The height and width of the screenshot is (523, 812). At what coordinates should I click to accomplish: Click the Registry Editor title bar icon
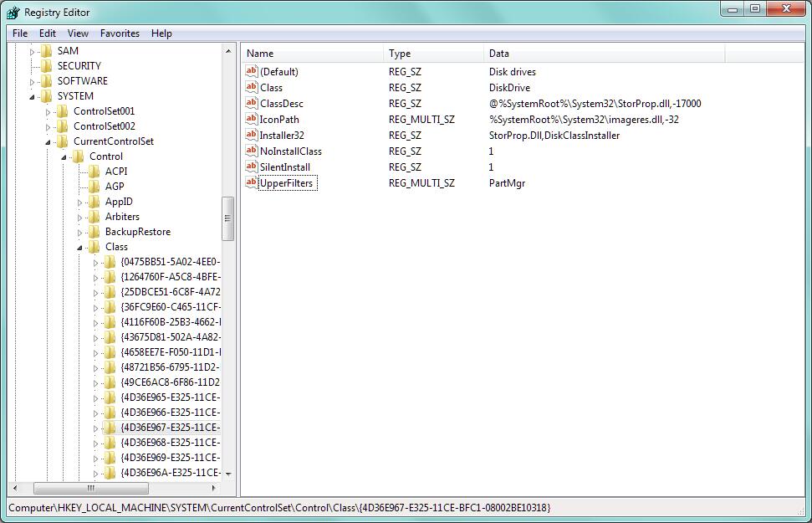[x=13, y=13]
